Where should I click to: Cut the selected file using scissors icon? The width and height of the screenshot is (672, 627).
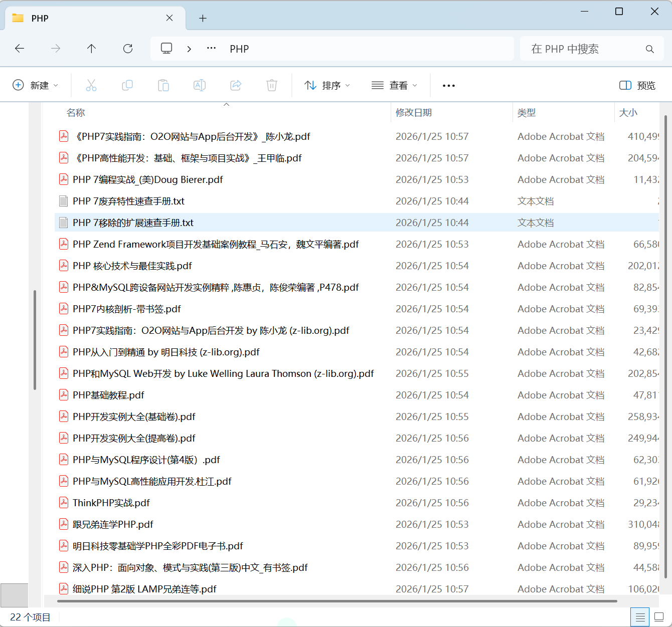pyautogui.click(x=91, y=85)
